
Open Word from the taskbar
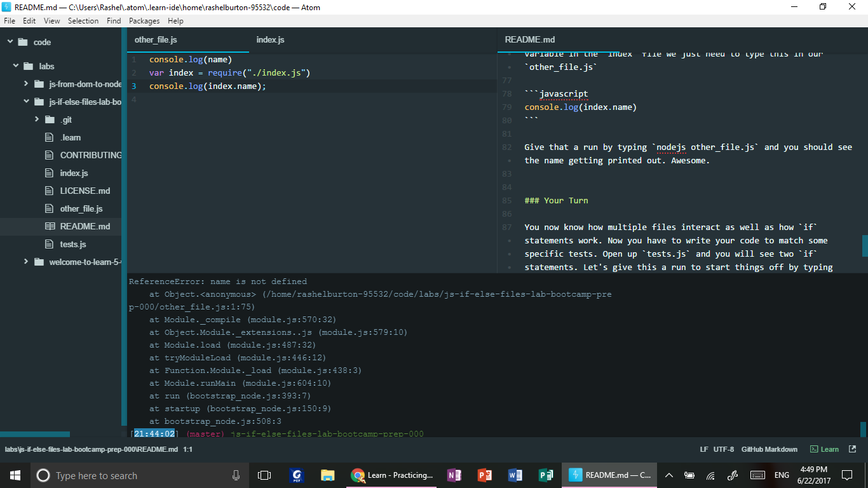(x=515, y=475)
